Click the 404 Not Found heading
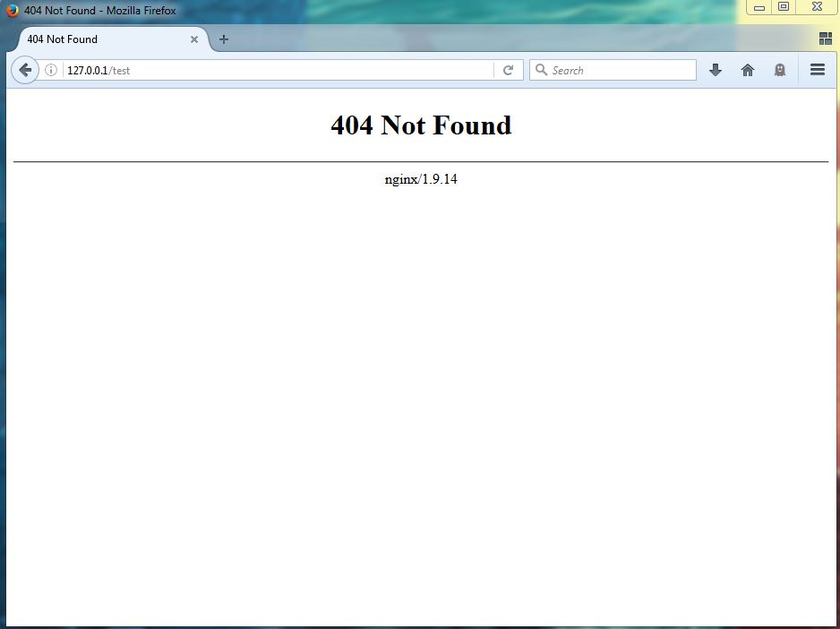 420,125
